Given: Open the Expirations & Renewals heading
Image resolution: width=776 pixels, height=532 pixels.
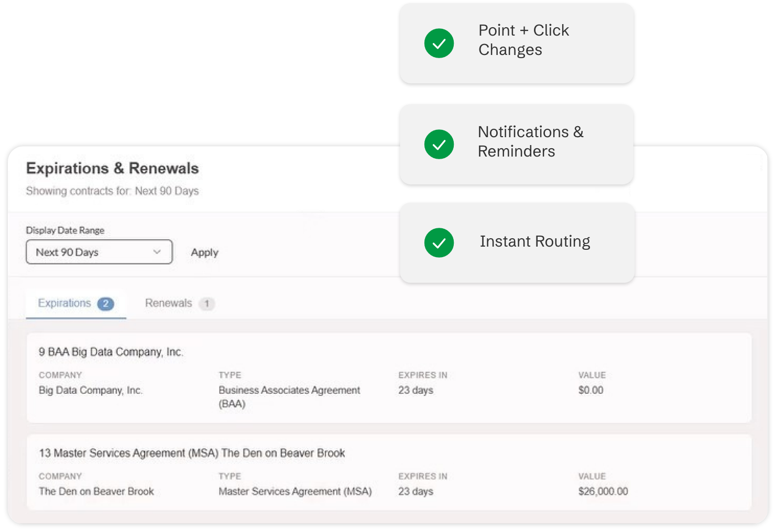Looking at the screenshot, I should (x=112, y=168).
